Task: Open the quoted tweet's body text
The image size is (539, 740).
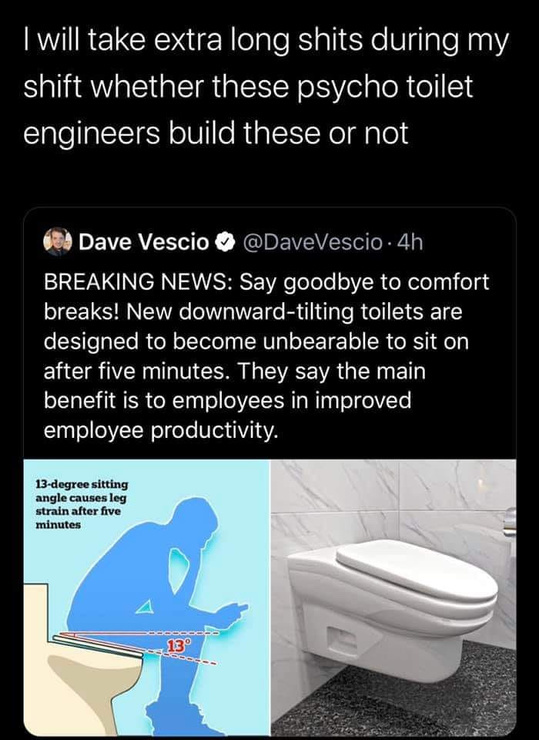Action: [267, 356]
